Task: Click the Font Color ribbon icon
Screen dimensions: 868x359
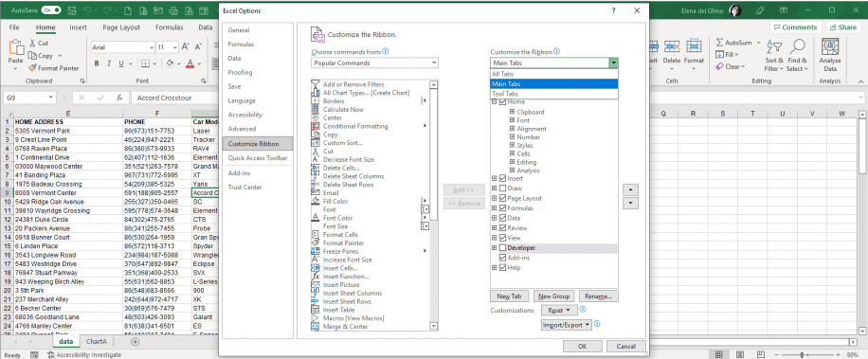Action: [x=190, y=63]
